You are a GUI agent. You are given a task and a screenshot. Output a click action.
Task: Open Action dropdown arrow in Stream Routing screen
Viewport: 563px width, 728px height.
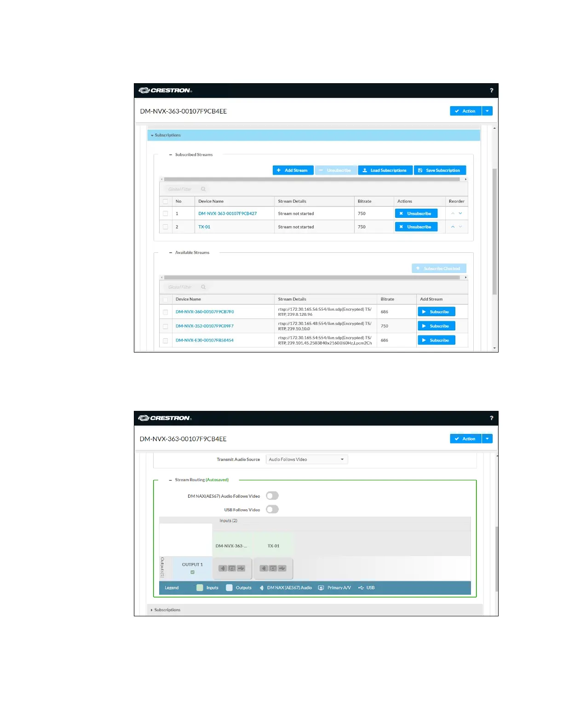click(487, 438)
